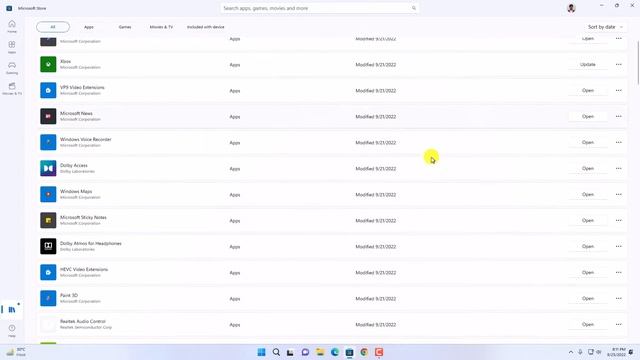This screenshot has height=360, width=640.
Task: Open the taskbar Search icon
Action: 276,352
